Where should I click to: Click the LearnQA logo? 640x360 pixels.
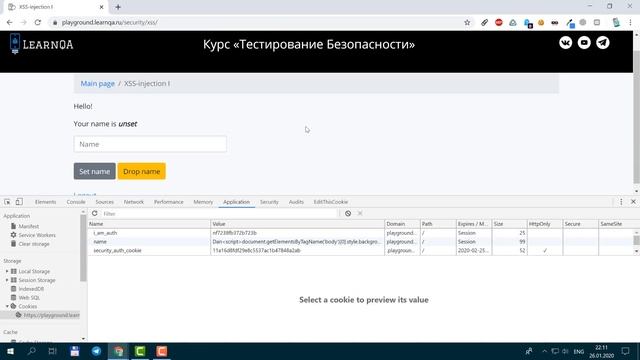(41, 44)
